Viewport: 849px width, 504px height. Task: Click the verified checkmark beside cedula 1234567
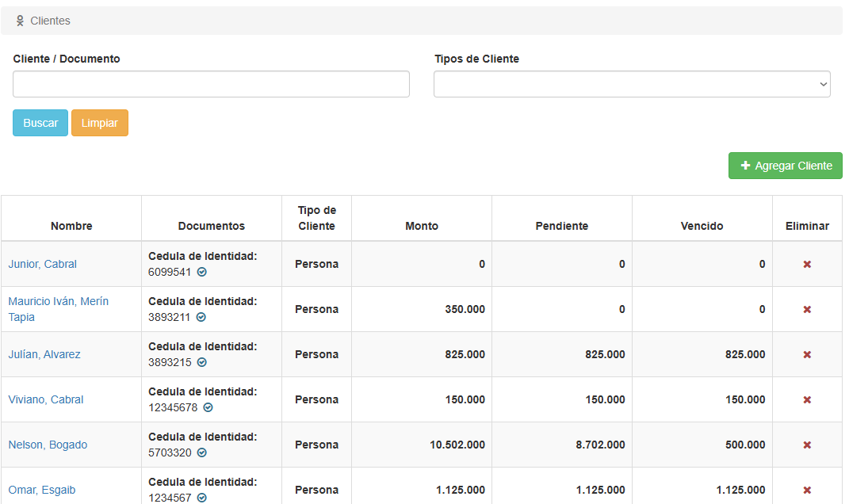(x=201, y=498)
